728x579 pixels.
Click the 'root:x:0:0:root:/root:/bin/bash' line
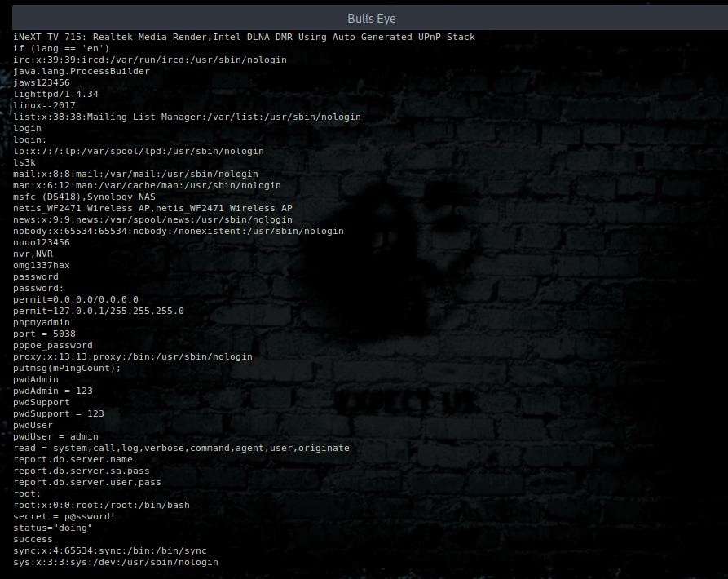pyautogui.click(x=101, y=505)
